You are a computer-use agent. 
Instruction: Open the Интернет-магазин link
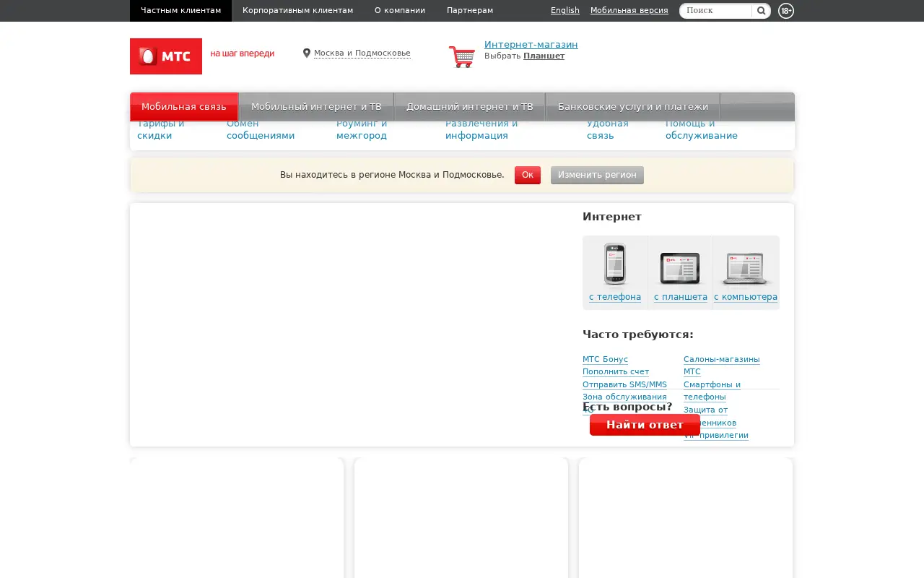point(531,45)
